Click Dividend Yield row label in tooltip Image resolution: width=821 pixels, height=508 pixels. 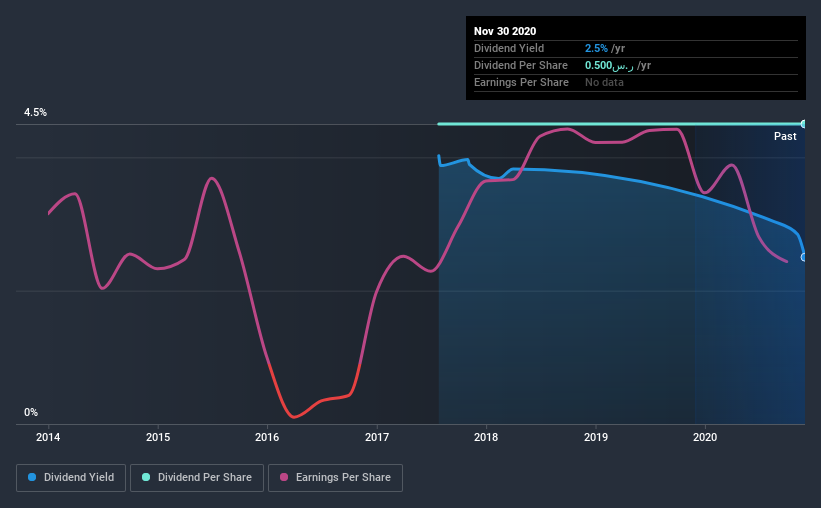509,48
